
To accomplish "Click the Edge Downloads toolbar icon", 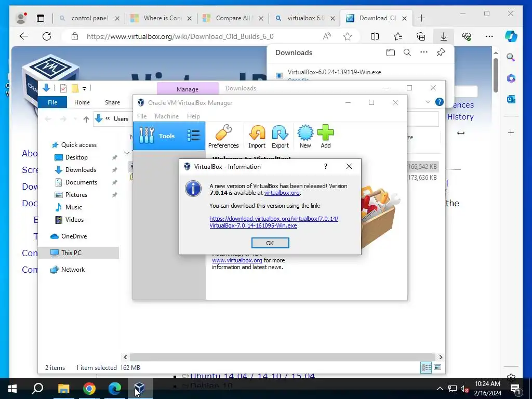I will (x=444, y=36).
